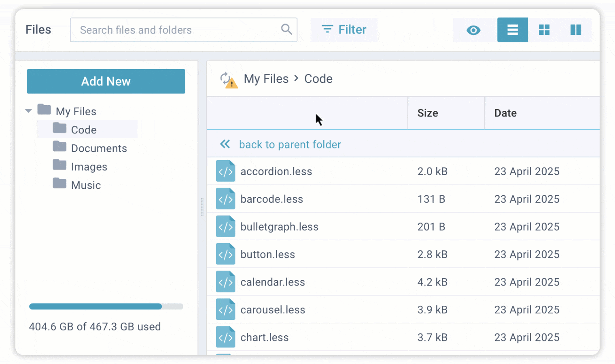Click the double-chevron back icon
Screen dimensions: 615x364
tap(225, 144)
